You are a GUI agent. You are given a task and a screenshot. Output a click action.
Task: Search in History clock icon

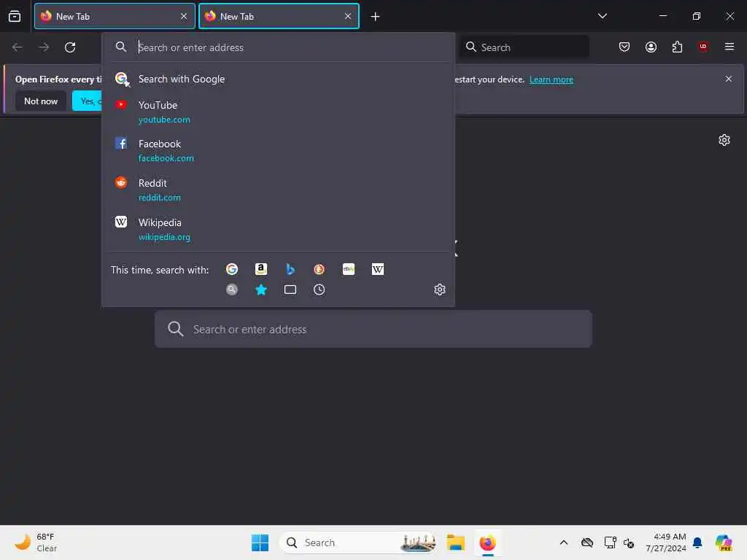coord(320,289)
